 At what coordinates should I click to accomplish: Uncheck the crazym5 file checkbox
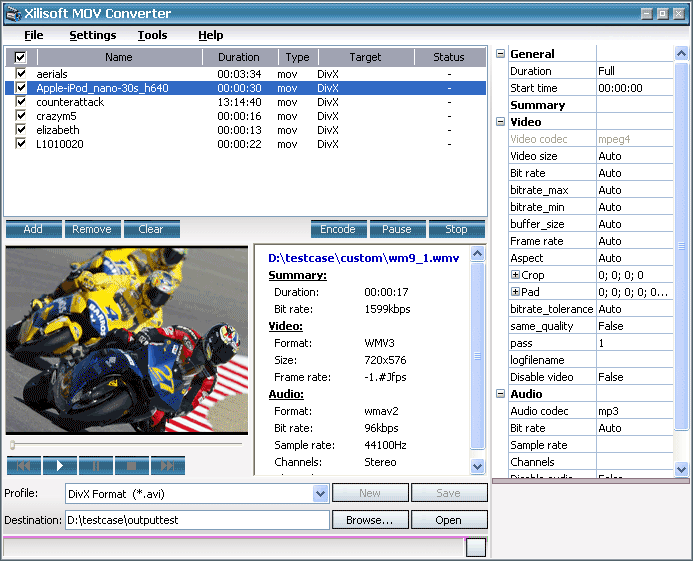(20, 116)
